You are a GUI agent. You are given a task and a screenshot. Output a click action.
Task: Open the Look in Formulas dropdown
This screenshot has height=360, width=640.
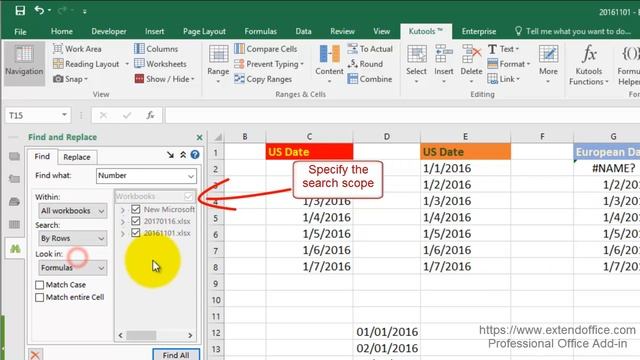[x=73, y=268]
